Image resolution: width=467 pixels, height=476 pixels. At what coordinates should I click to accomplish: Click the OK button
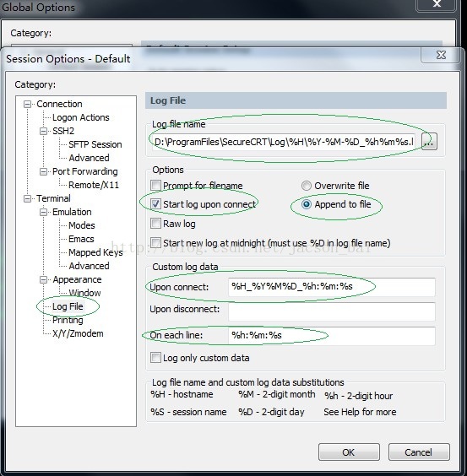click(x=349, y=452)
